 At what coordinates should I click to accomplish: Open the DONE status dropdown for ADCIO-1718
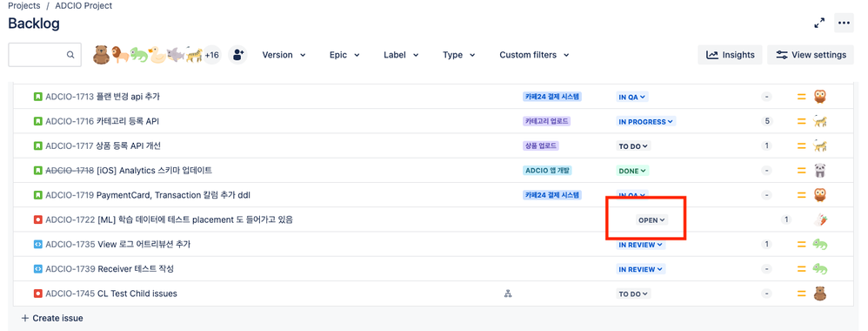632,171
